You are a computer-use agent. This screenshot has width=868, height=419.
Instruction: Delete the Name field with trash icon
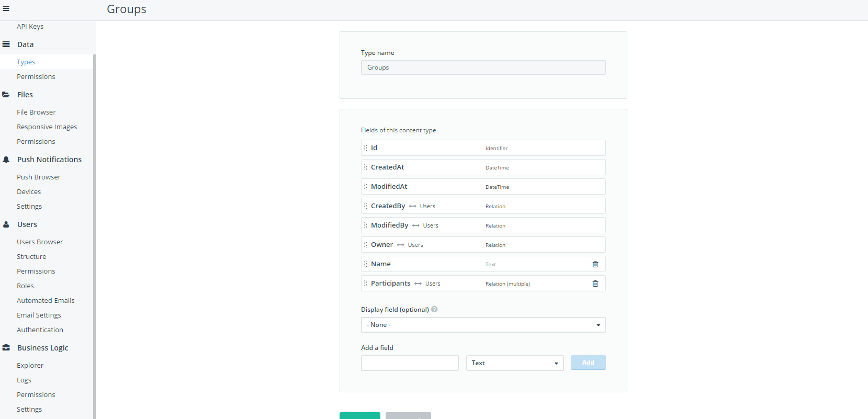click(595, 264)
